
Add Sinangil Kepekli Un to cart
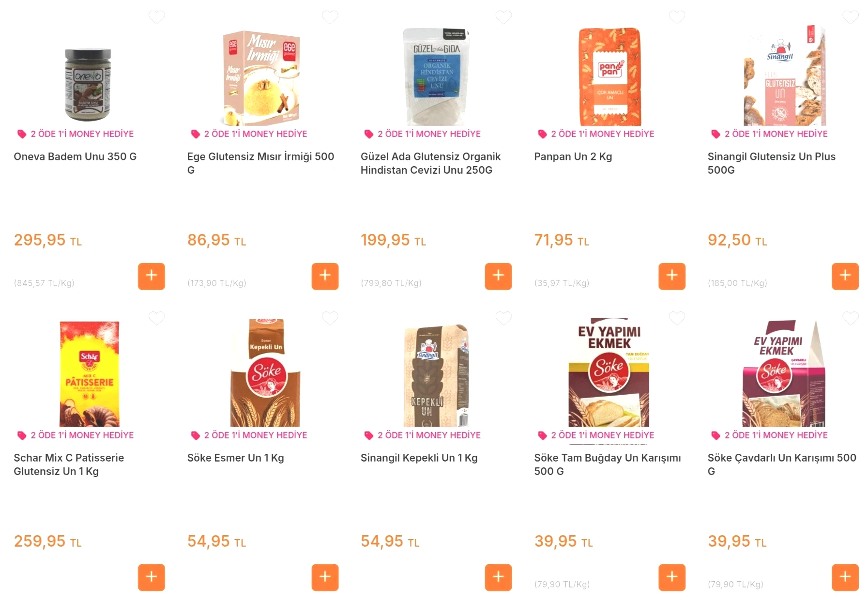coord(498,577)
